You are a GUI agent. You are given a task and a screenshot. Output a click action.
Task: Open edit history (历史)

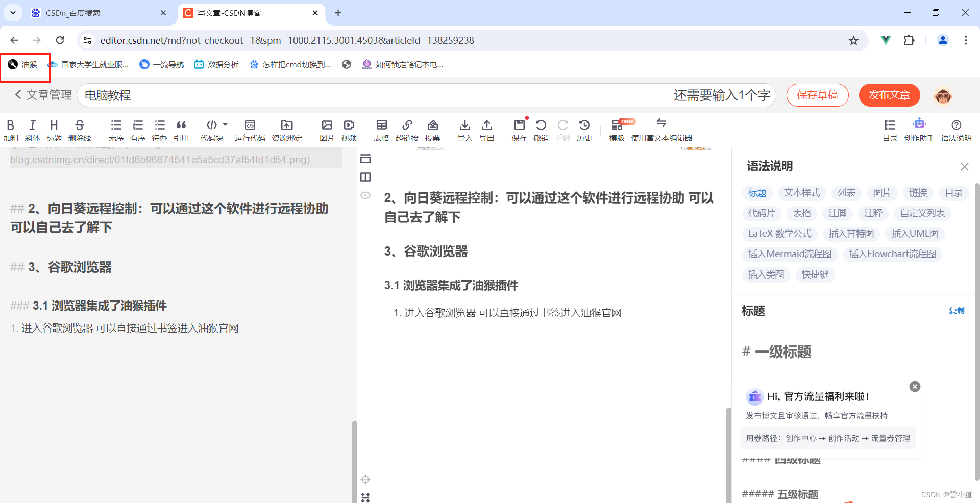click(x=584, y=131)
